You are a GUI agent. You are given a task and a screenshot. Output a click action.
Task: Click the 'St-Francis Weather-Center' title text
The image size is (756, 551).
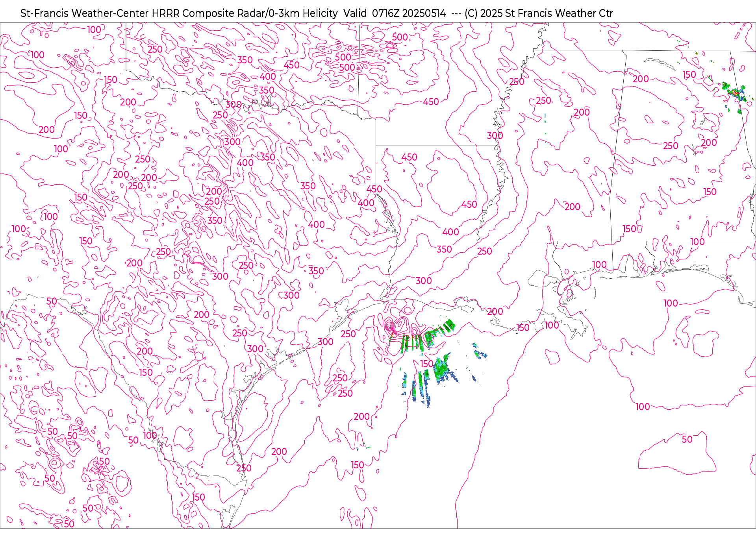coord(85,13)
